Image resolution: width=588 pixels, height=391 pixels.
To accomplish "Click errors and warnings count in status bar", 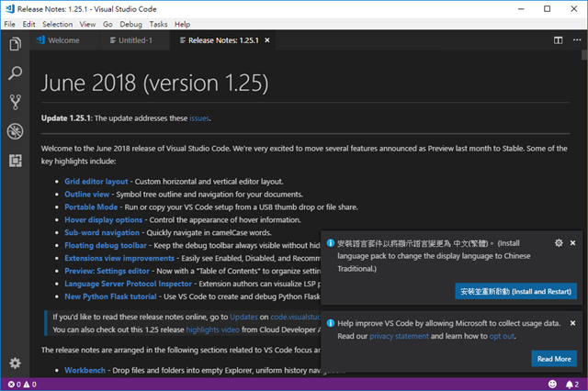I will pos(22,384).
